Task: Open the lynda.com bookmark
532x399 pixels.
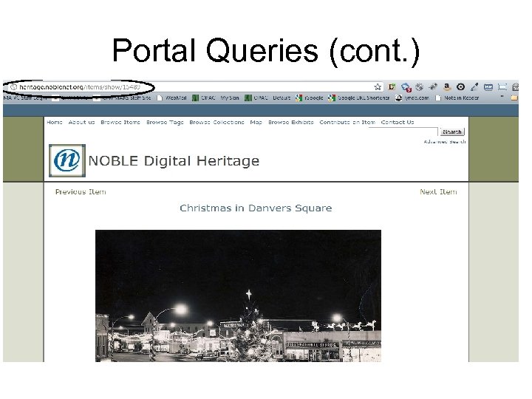Action: (412, 98)
